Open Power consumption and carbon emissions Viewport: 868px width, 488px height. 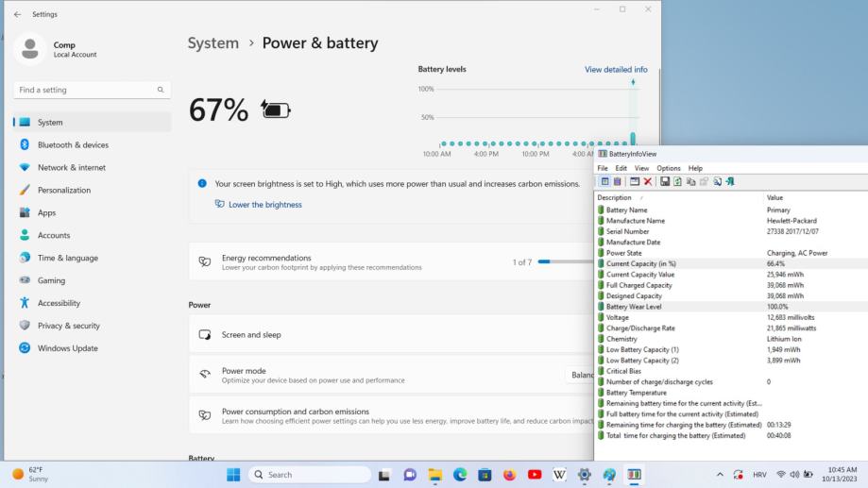[x=391, y=415]
